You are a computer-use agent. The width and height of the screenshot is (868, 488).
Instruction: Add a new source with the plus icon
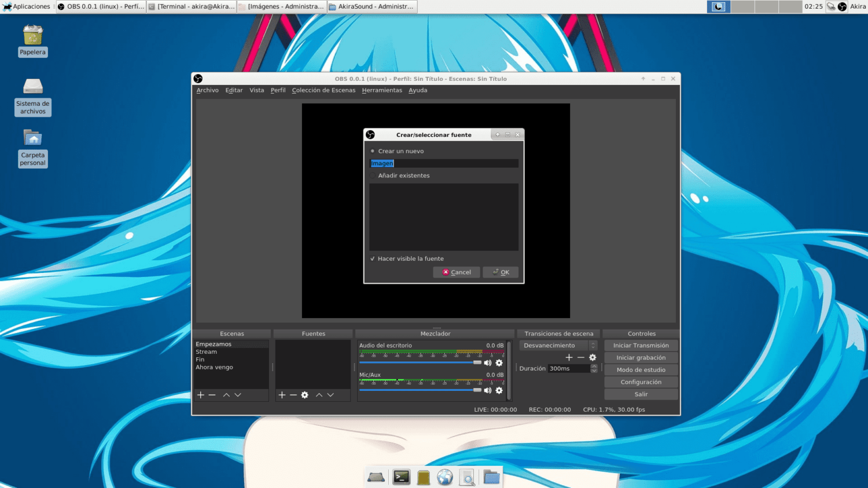click(282, 395)
